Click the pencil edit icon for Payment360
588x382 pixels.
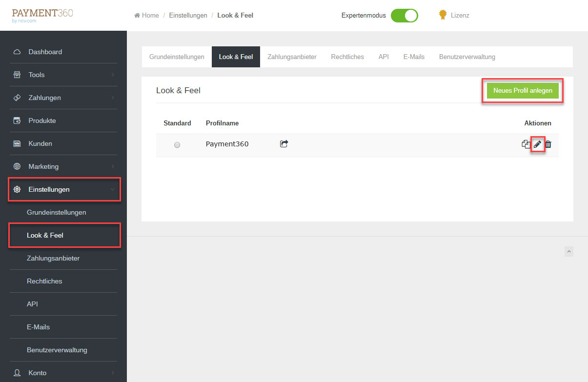coord(537,144)
